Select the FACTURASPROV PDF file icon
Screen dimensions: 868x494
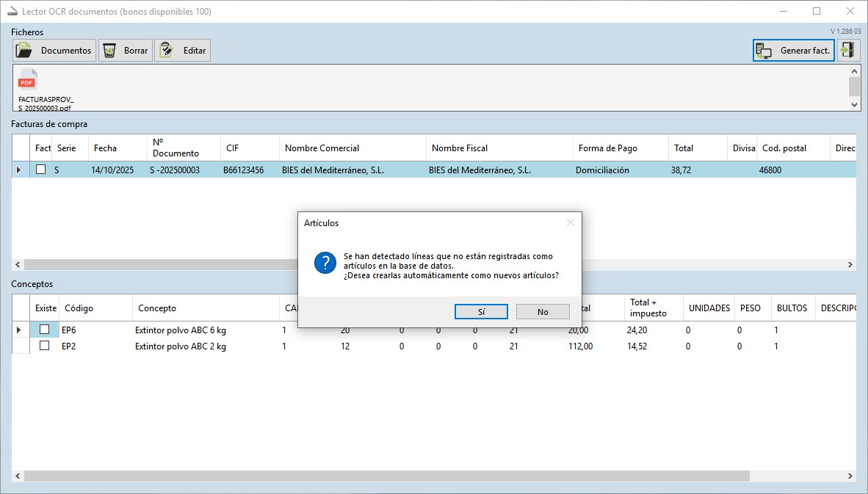pos(28,80)
